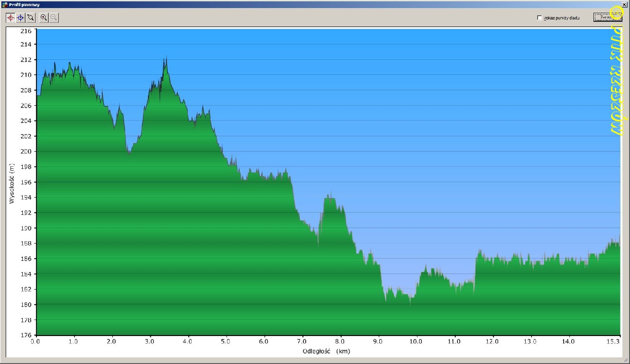
Task: Click the 10.0 tick on the distance axis
Action: (417, 341)
